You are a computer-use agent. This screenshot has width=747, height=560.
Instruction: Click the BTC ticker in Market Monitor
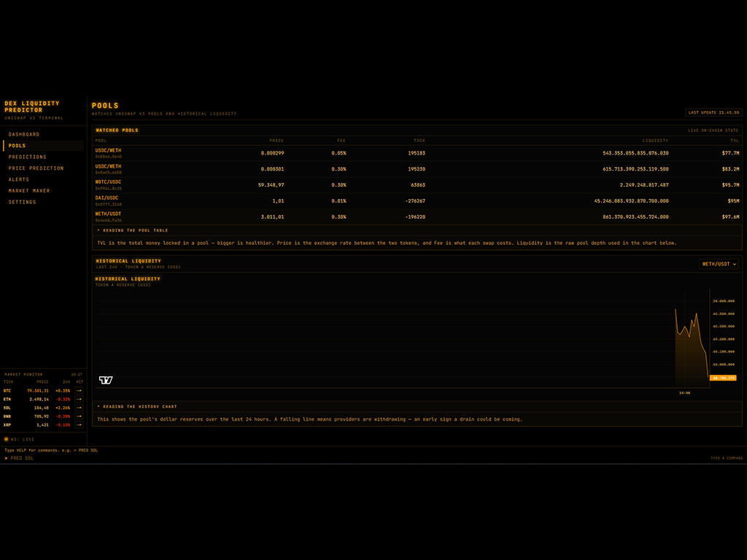(7, 391)
